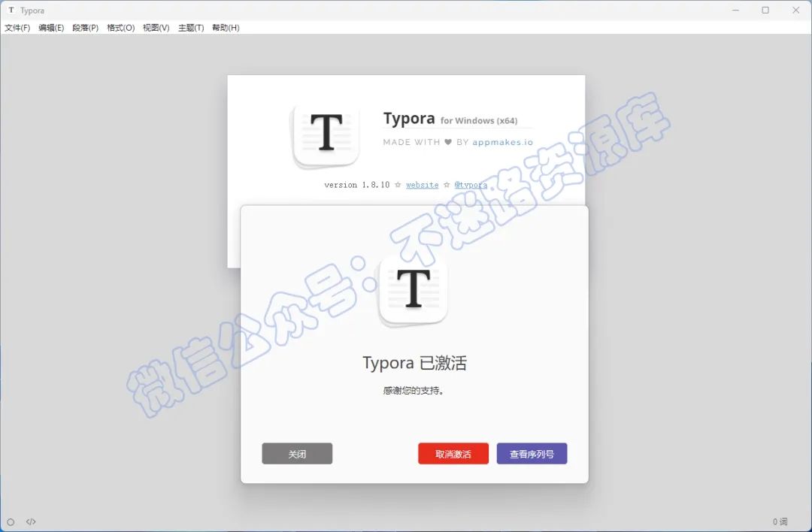Close the Typora window
This screenshot has height=532, width=812.
(x=796, y=10)
